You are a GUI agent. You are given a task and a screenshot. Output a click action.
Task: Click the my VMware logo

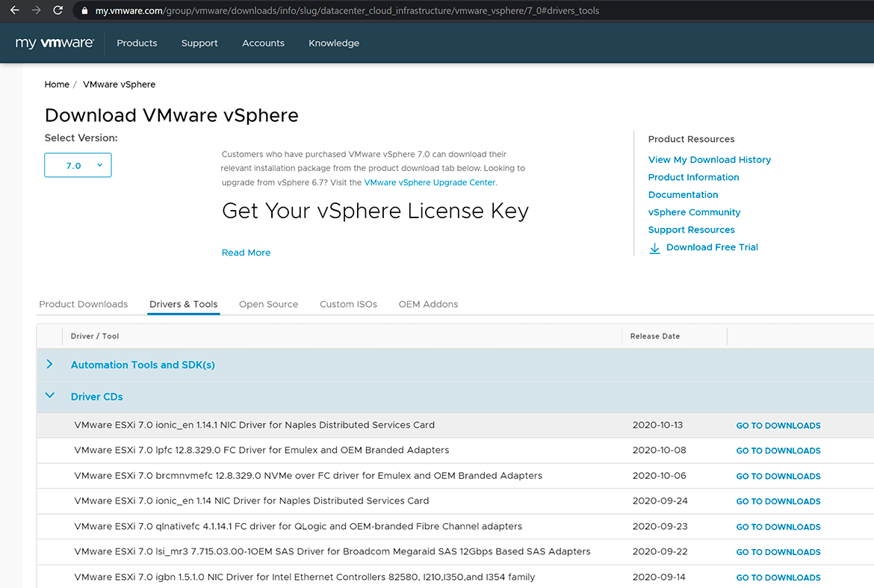[x=55, y=43]
